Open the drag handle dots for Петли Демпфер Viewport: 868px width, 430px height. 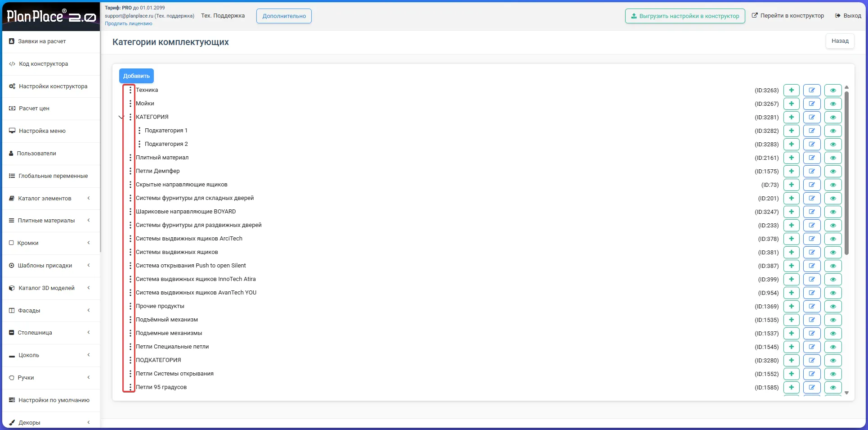[130, 171]
